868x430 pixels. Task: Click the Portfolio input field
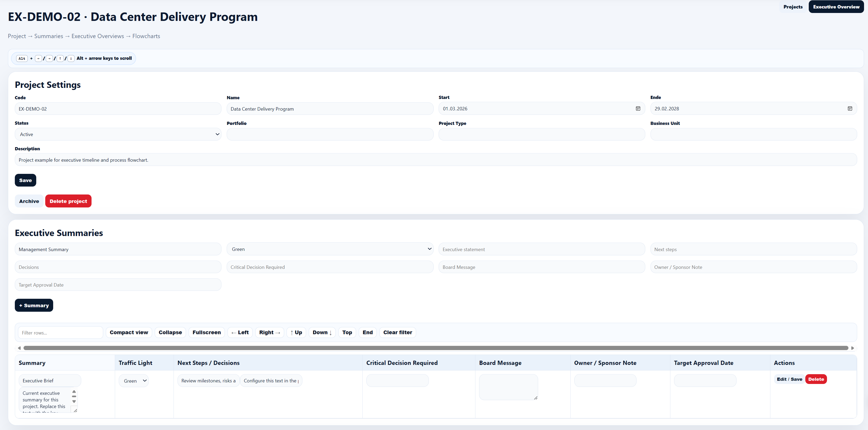[330, 134]
